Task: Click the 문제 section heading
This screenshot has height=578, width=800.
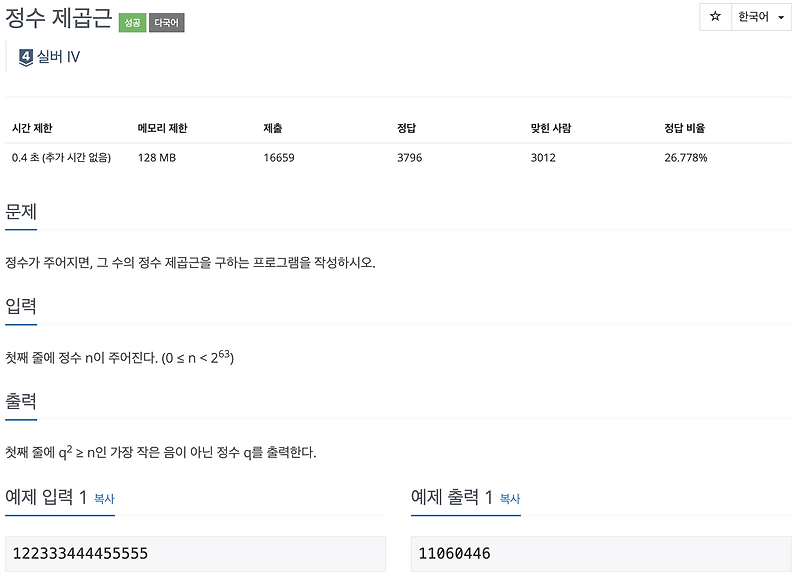Action: click(21, 212)
